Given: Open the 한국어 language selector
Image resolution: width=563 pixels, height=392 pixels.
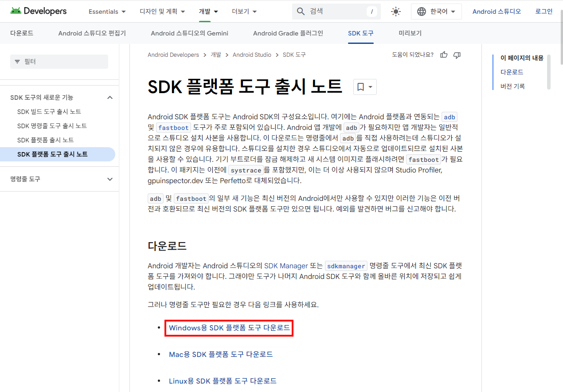Looking at the screenshot, I should (x=436, y=12).
